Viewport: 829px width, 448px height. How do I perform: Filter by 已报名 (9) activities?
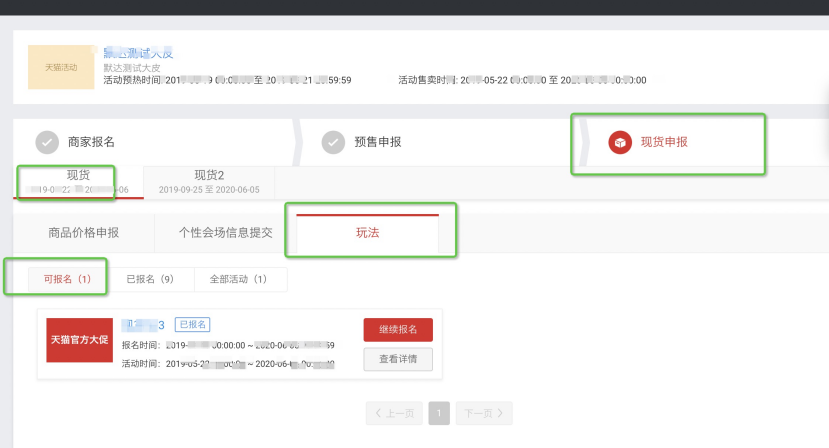click(149, 279)
